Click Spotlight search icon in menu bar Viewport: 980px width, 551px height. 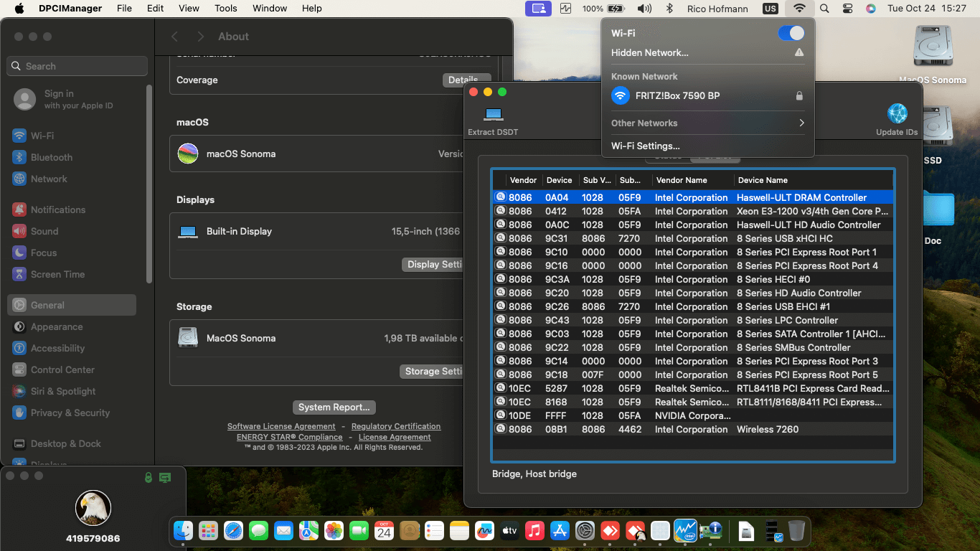(x=824, y=9)
